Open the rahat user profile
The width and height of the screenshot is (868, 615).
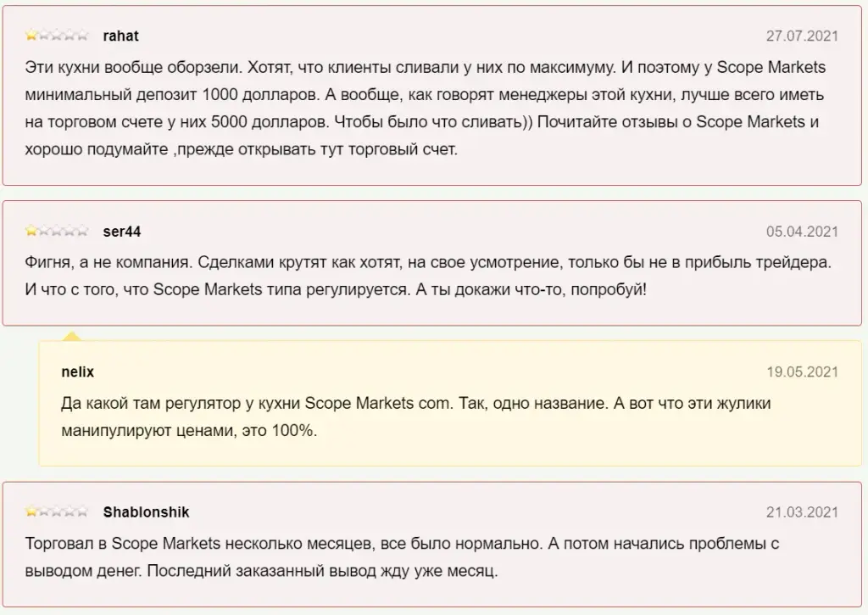click(120, 36)
